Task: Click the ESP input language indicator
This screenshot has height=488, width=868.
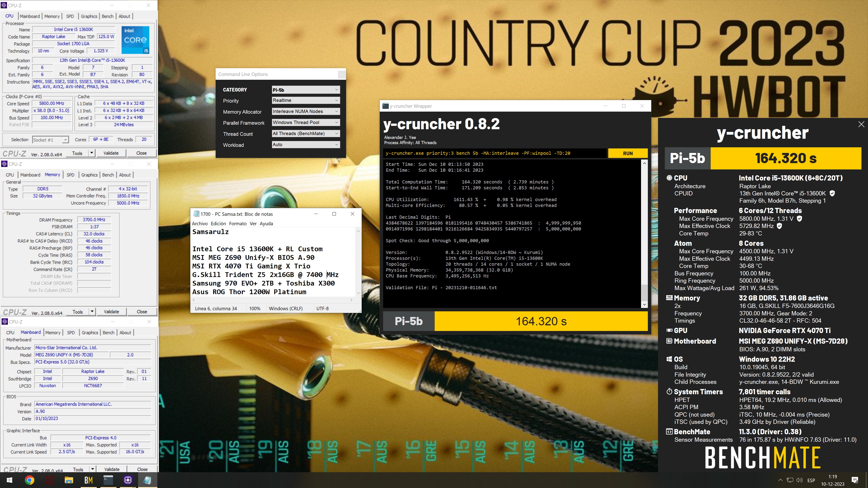Action: point(811,480)
